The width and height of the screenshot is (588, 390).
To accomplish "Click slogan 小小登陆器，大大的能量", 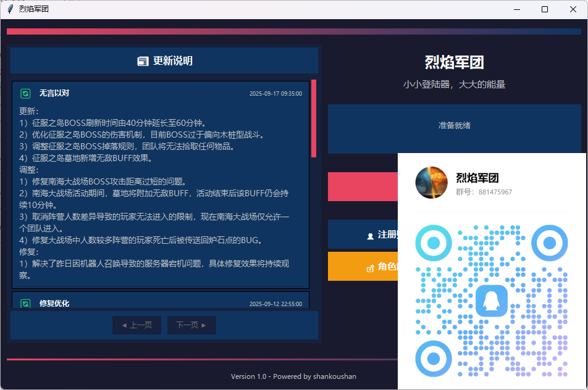I will pyautogui.click(x=454, y=85).
